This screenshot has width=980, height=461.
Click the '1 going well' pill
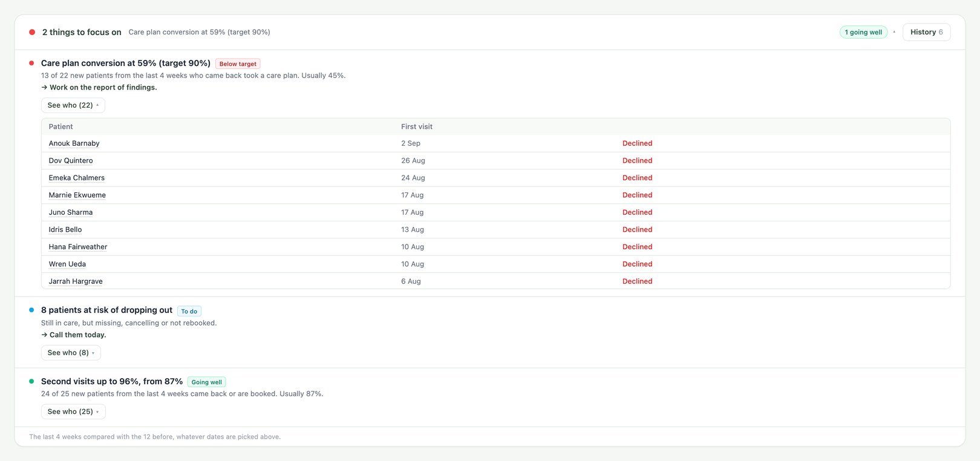click(x=863, y=32)
